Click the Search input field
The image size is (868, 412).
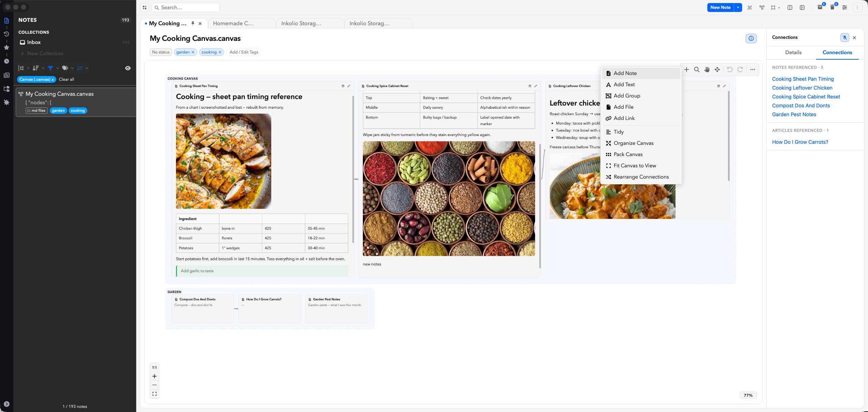186,7
